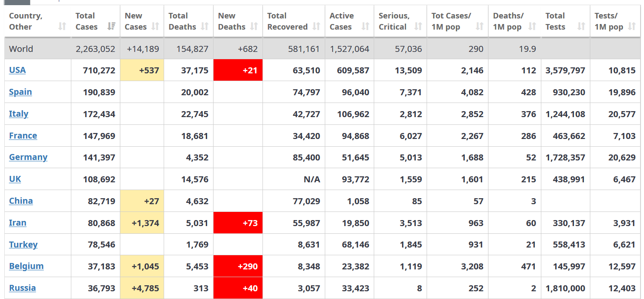The height and width of the screenshot is (299, 644).
Task: Open the USA country link
Action: point(17,70)
